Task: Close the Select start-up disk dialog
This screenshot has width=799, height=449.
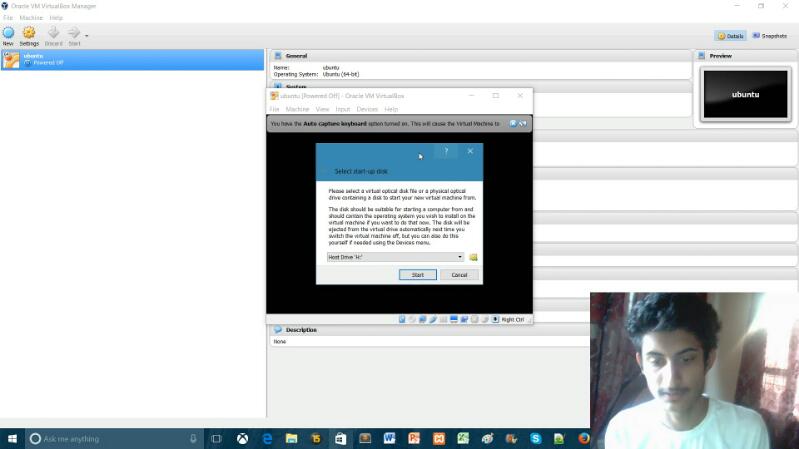Action: 470,151
